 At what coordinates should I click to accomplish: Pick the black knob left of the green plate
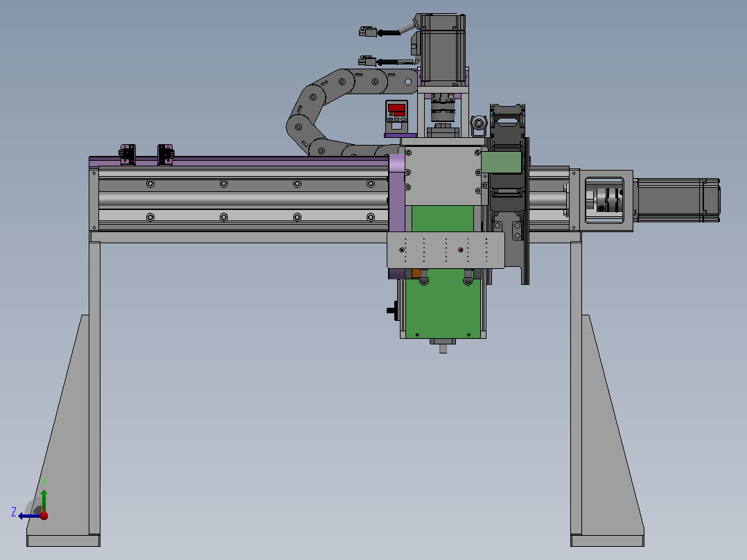click(393, 310)
